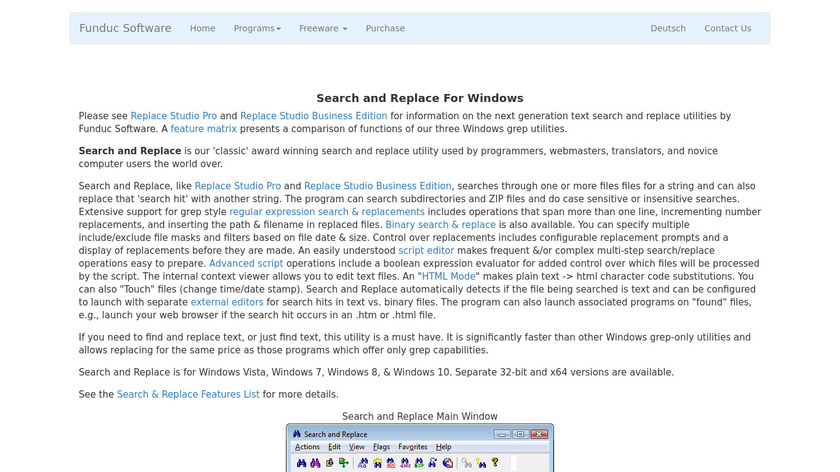
Task: Click binoculars icon in Search and Replace title bar
Action: tap(297, 434)
